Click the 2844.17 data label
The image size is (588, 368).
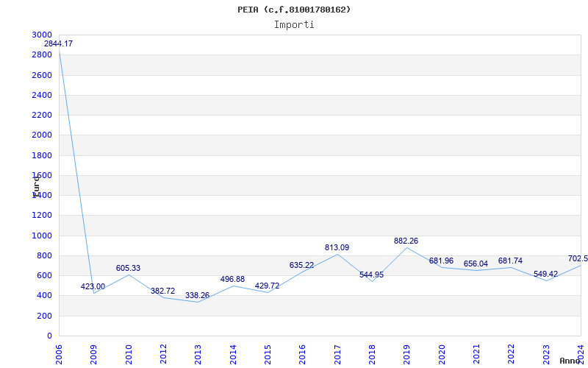coord(59,43)
